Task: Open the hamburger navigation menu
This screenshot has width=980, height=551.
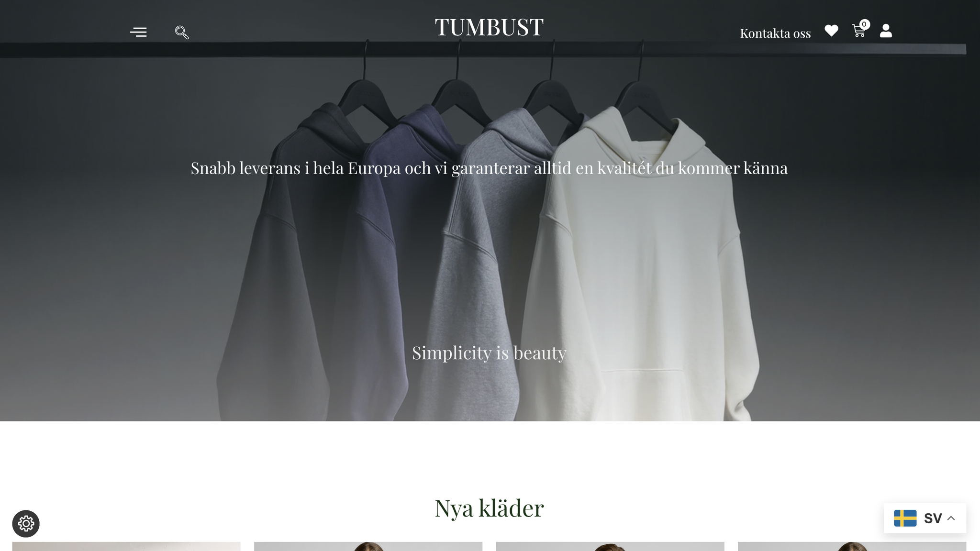Action: [x=138, y=32]
